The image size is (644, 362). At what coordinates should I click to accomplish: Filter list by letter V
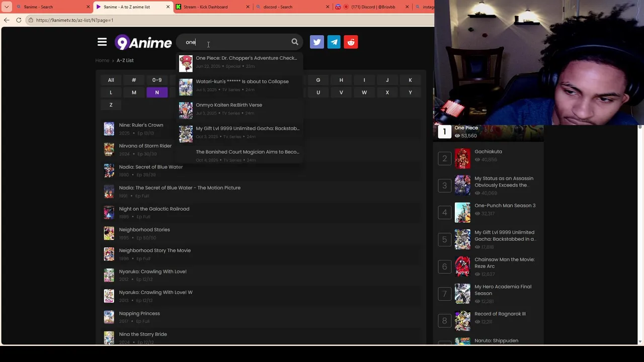point(341,93)
